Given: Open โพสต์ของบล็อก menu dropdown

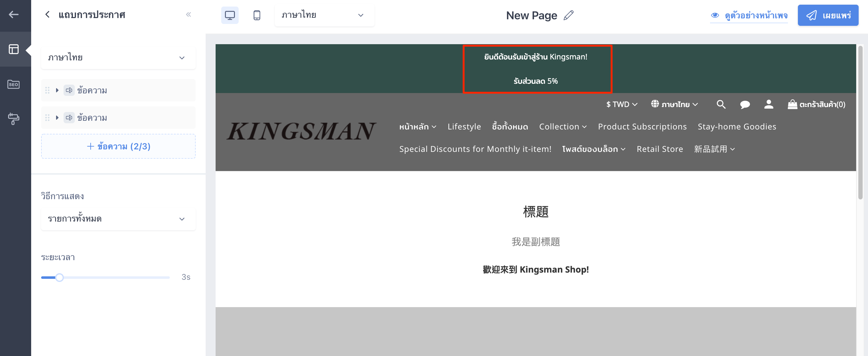Looking at the screenshot, I should click(594, 149).
